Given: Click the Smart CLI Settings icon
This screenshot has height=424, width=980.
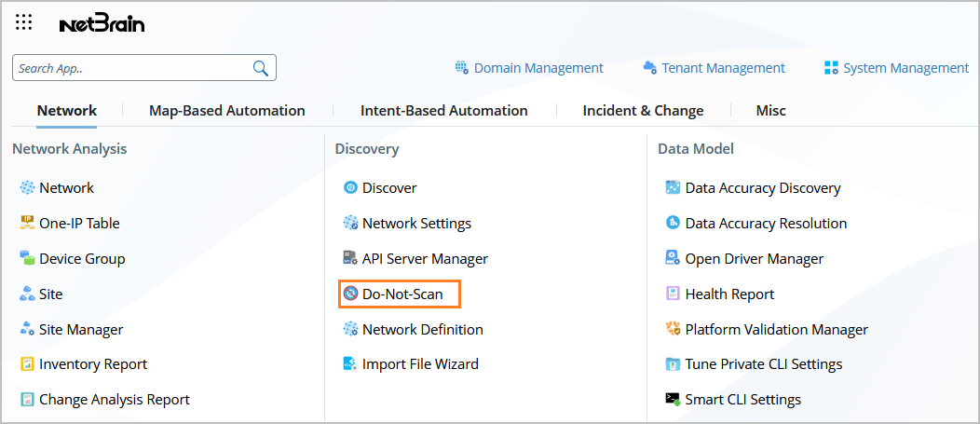Looking at the screenshot, I should pos(673,399).
